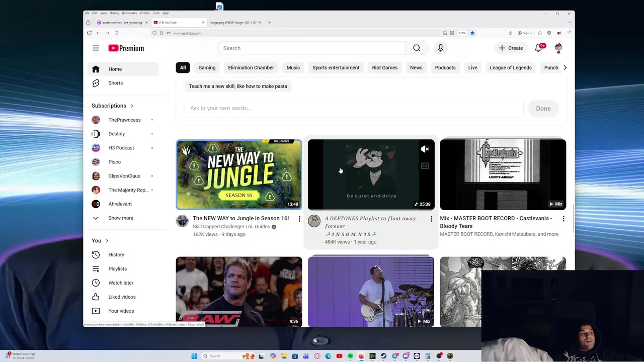Show next category chips with arrow
The width and height of the screenshot is (644, 362).
565,67
